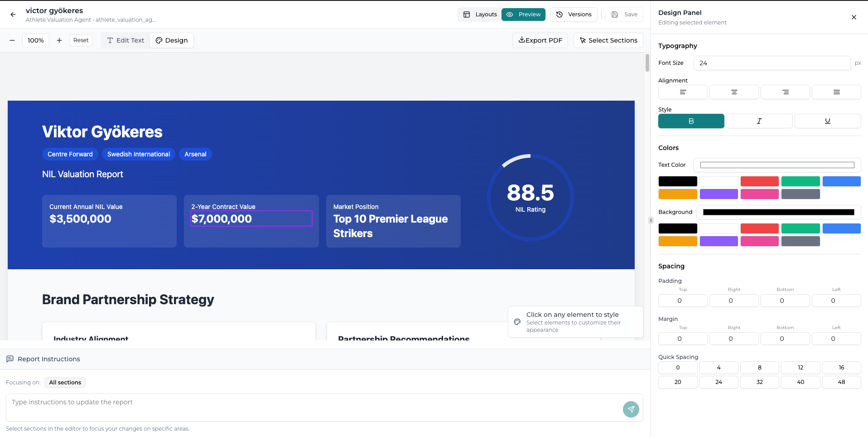Click the back arrow icon
Screen dimensions: 868x437
[13, 15]
